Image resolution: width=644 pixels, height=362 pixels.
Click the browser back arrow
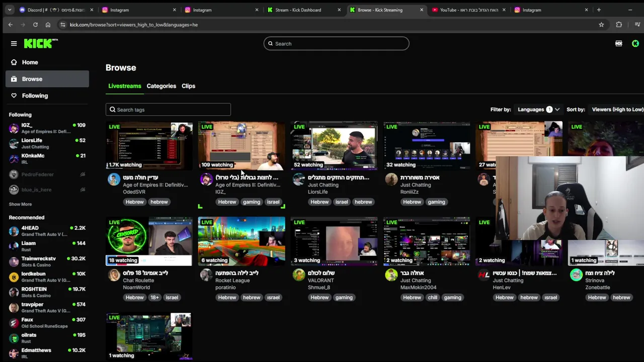tap(10, 25)
